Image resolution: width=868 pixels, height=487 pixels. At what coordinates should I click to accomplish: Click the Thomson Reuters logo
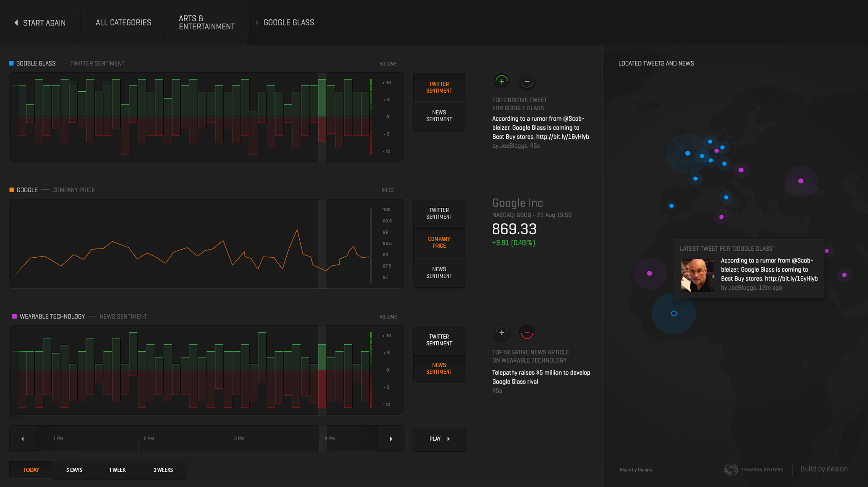(753, 469)
